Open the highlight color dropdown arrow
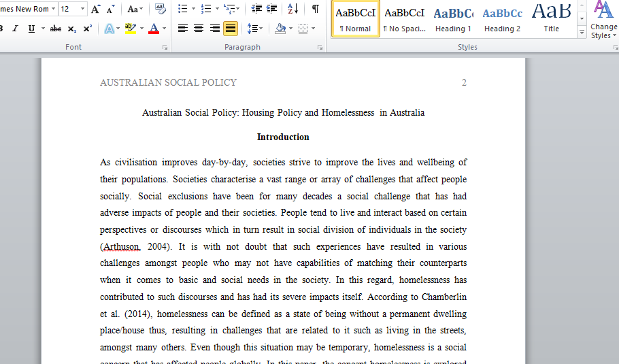The image size is (619, 364). [141, 29]
